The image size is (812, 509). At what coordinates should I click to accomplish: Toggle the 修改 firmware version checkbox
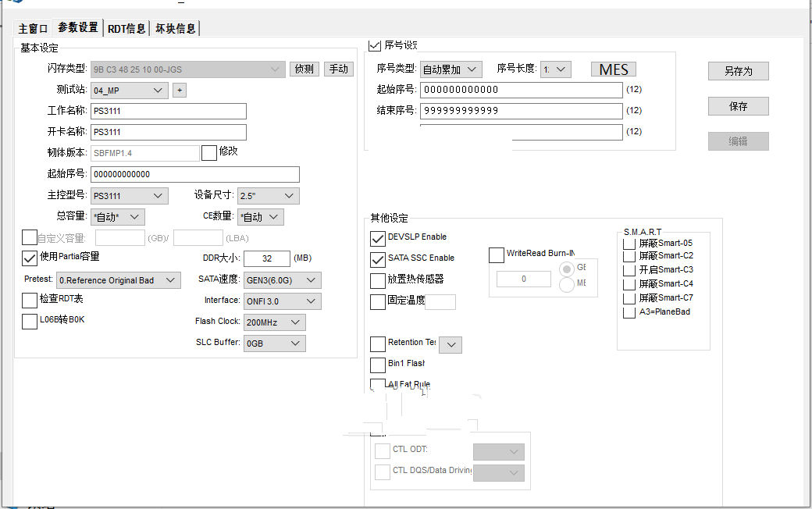click(x=208, y=153)
